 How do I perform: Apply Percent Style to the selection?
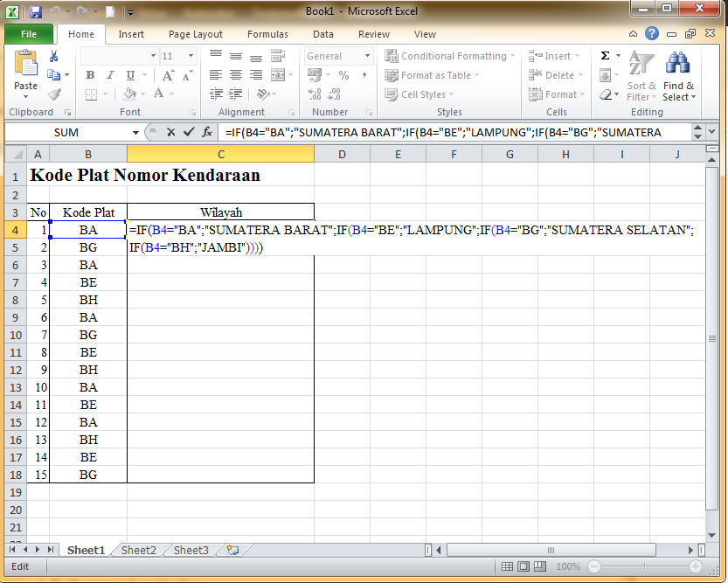pos(344,75)
